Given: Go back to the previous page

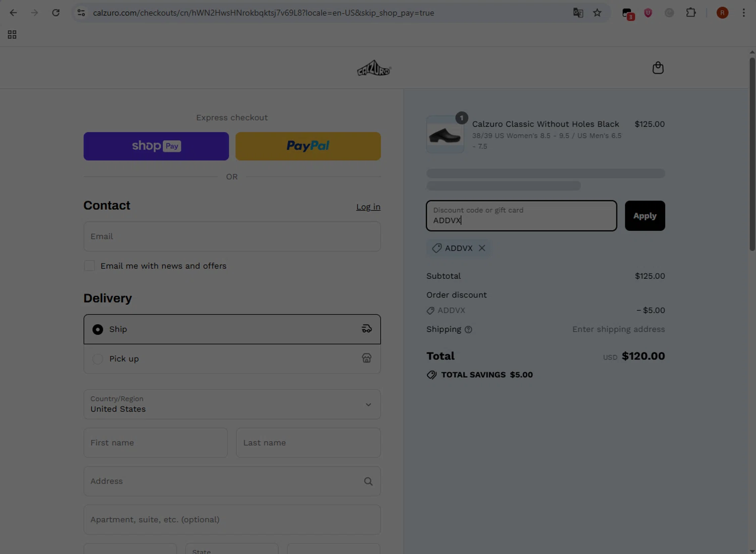Looking at the screenshot, I should [13, 13].
